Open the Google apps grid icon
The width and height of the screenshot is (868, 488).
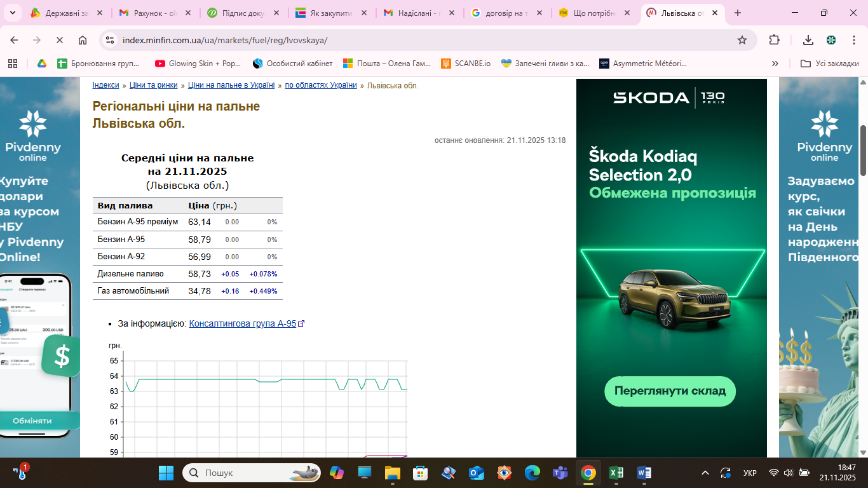coord(12,64)
